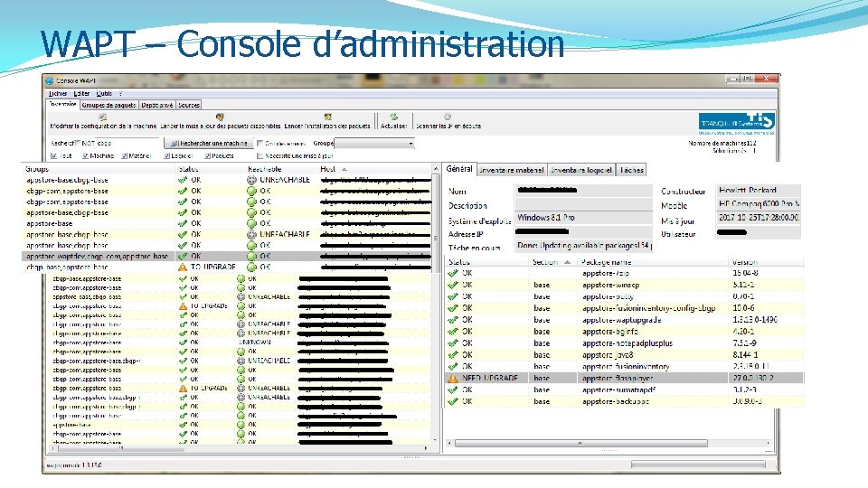868x488 pixels.
Task: Click the checkmark icon for appstore-fusioninventory-config-cbgp
Action: (453, 308)
